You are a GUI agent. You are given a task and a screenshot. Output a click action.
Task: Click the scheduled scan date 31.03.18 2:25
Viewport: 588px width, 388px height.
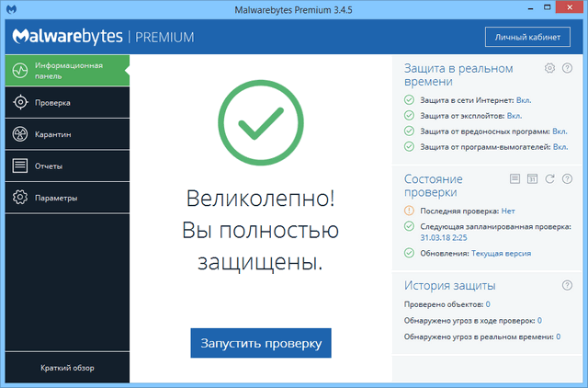[x=443, y=237]
